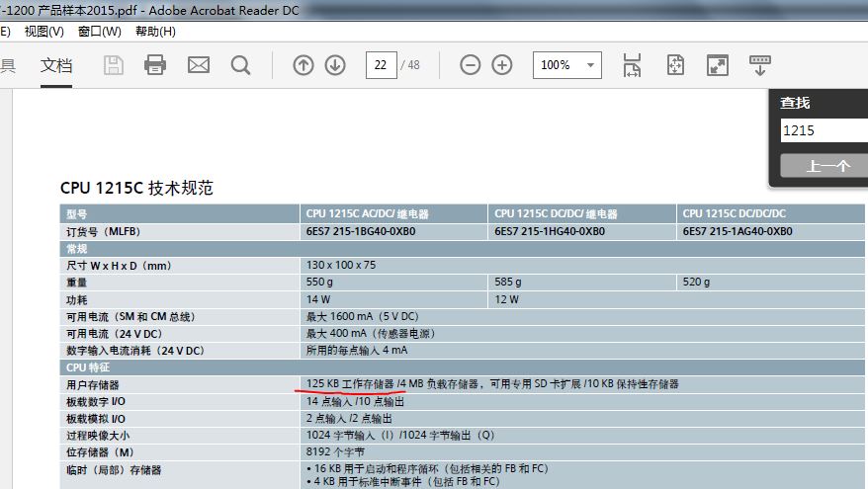Click the '重量' row label
868x489 pixels.
click(x=76, y=283)
